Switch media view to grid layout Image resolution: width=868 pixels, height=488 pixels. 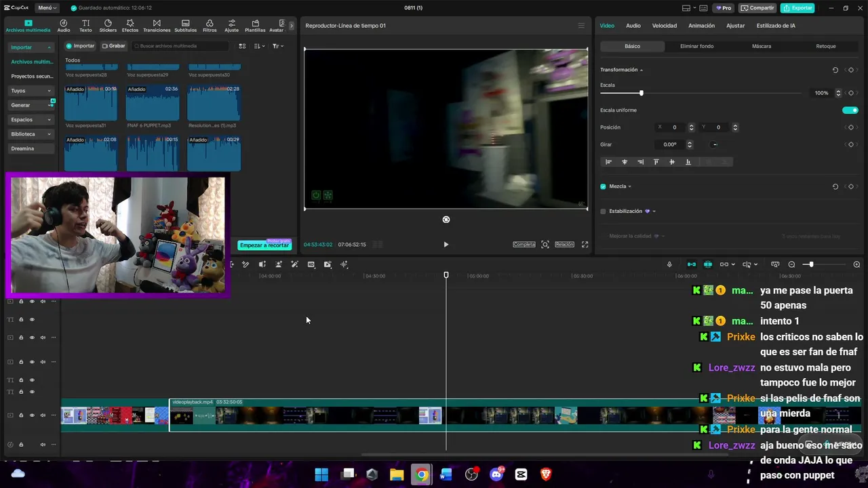pos(242,46)
